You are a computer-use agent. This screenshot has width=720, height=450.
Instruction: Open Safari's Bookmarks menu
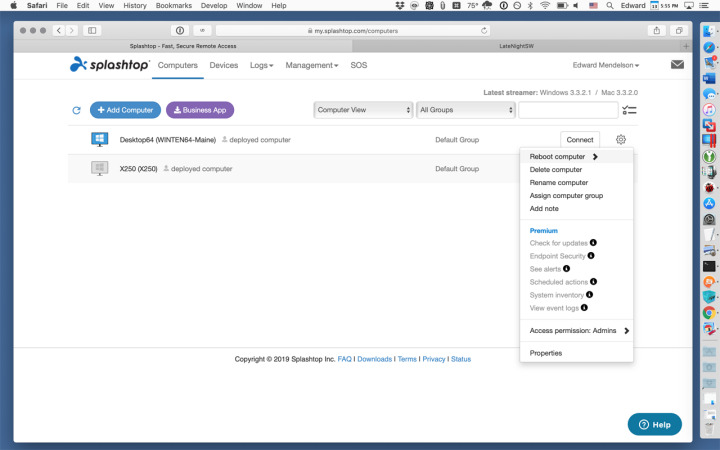tap(174, 6)
